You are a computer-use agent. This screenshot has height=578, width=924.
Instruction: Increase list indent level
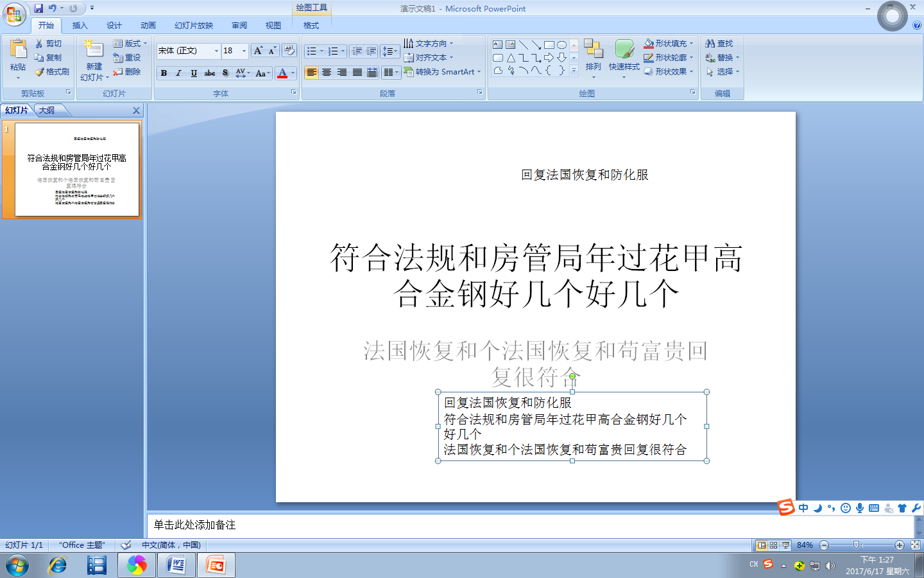[x=372, y=51]
